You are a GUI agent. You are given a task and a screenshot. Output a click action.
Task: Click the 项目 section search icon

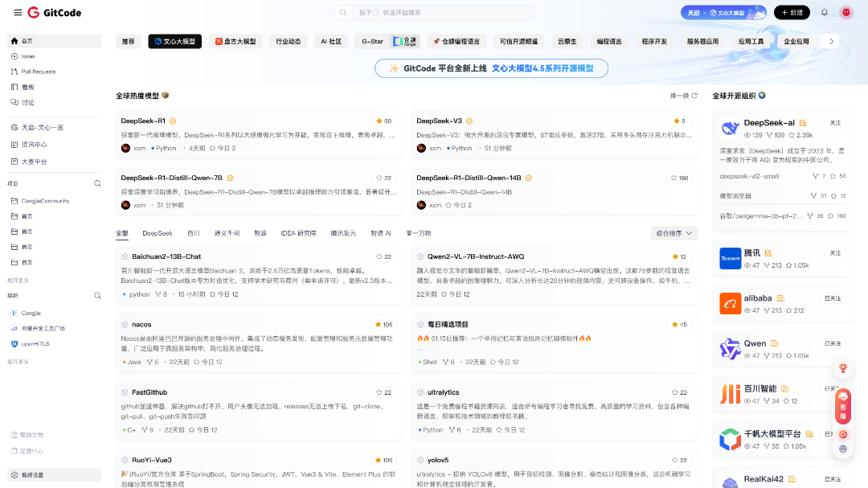[x=97, y=183]
